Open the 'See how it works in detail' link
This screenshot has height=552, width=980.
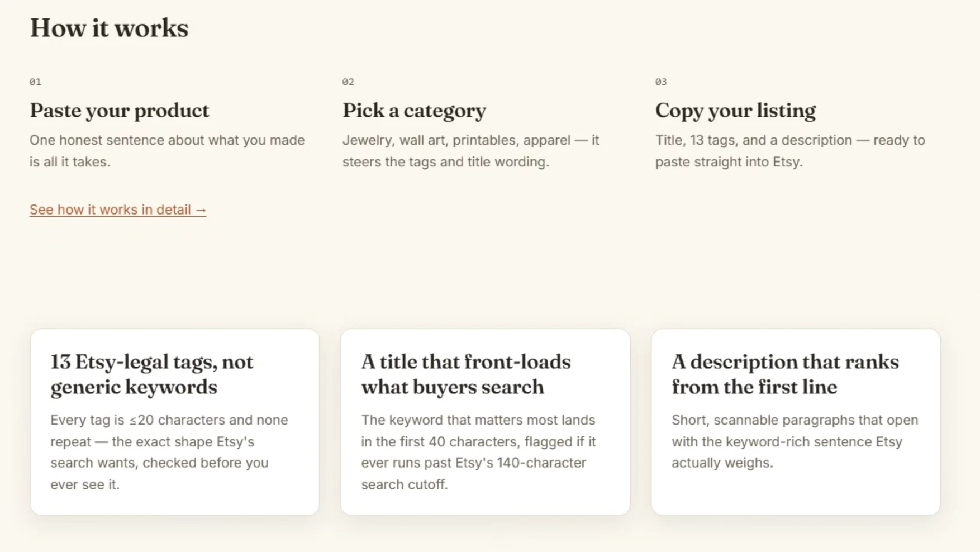[118, 210]
